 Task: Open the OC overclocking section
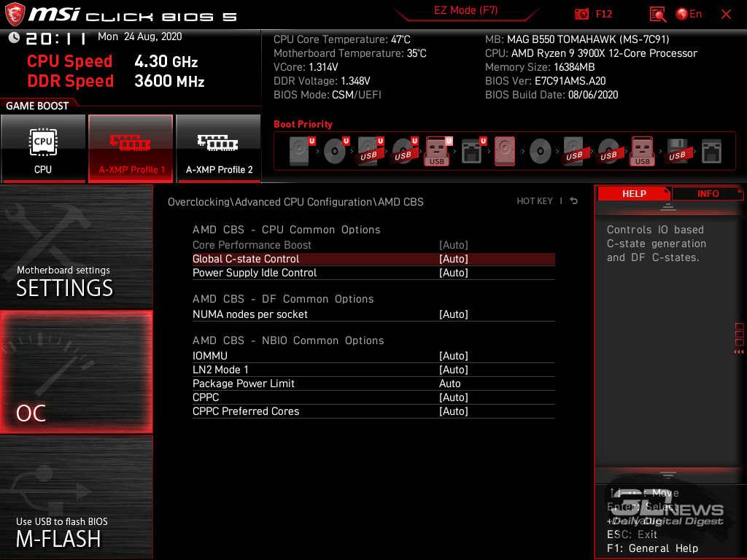tap(76, 372)
